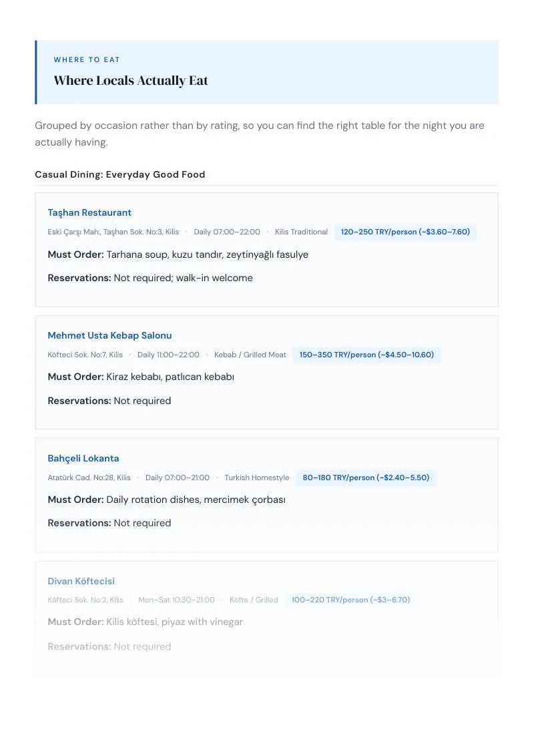Click the Casual Dining: Everyday Good Food subheading
Image resolution: width=534 pixels, height=756 pixels.
click(120, 174)
